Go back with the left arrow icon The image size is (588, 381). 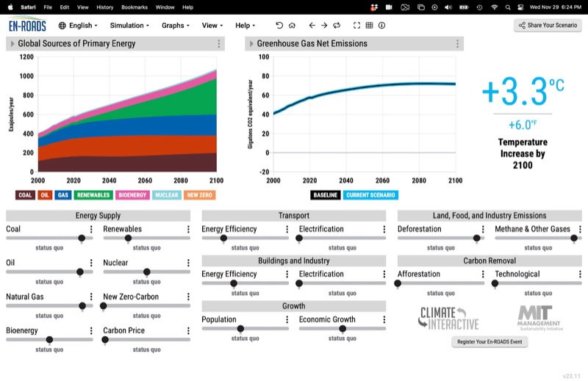[x=312, y=25]
